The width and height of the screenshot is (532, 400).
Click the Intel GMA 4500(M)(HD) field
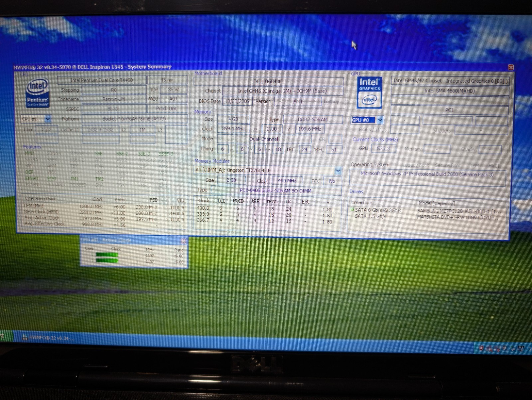click(x=450, y=91)
